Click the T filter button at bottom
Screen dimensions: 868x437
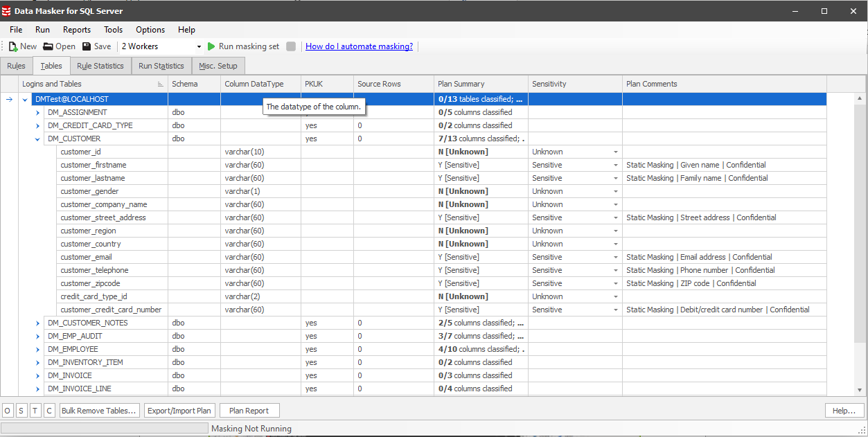(35, 411)
